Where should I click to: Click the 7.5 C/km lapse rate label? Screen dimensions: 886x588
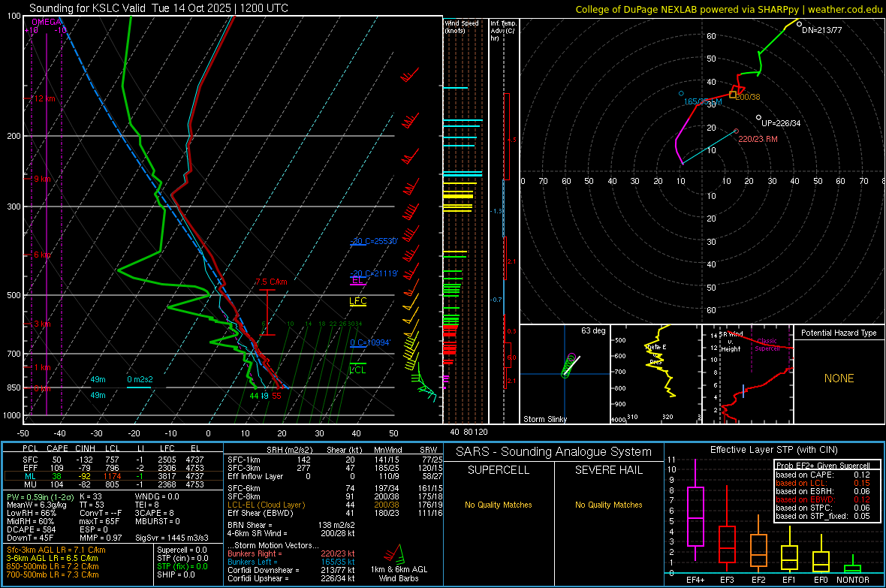[270, 282]
